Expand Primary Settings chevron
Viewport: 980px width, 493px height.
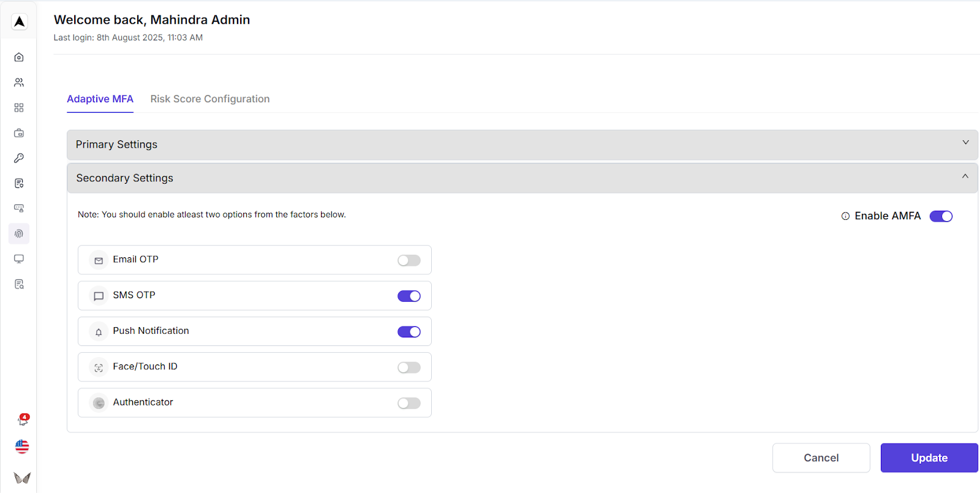point(965,143)
